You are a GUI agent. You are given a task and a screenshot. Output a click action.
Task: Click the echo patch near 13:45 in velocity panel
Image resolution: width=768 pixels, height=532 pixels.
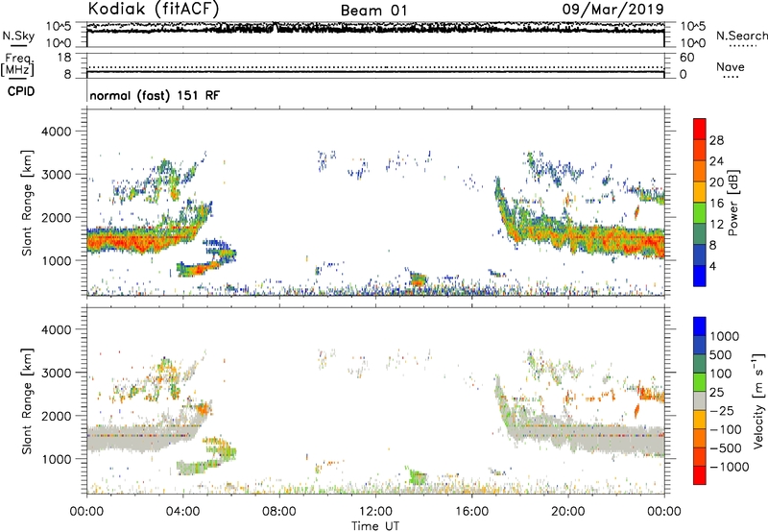(x=418, y=477)
